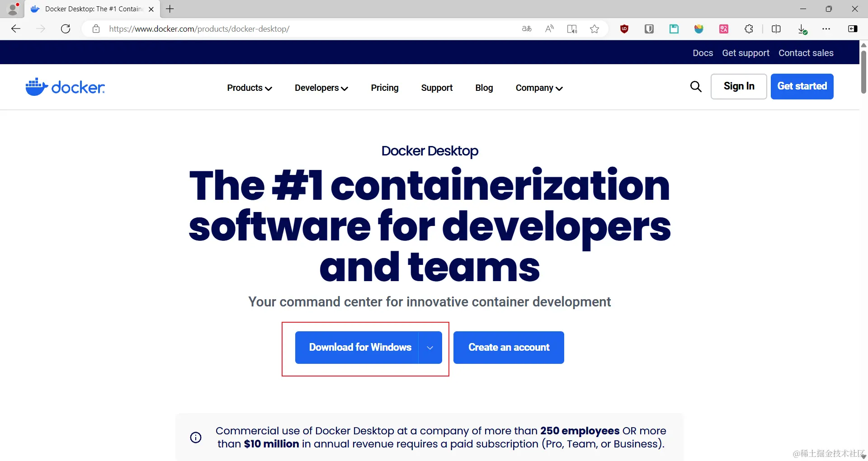Go back with the browser back arrow

point(16,29)
